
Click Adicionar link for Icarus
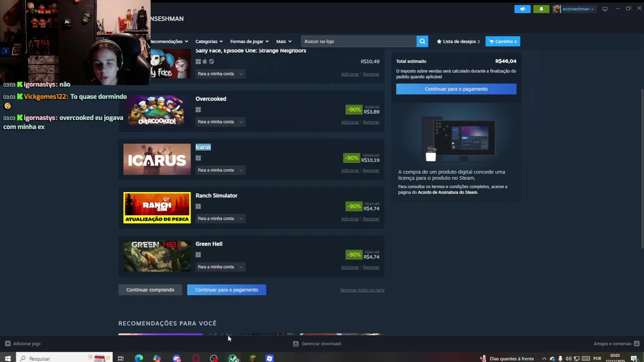(350, 170)
